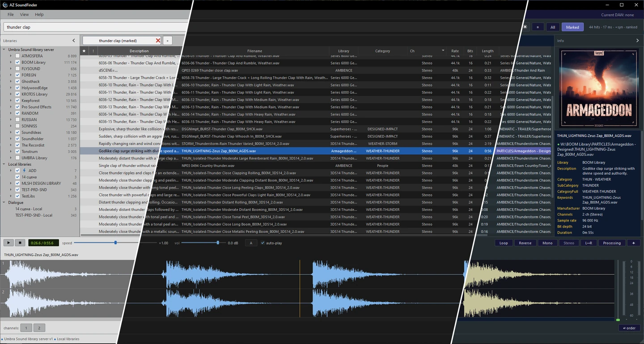Image resolution: width=644 pixels, height=344 pixels.
Task: Untick the BOOM Library checkbox
Action: coord(17,62)
